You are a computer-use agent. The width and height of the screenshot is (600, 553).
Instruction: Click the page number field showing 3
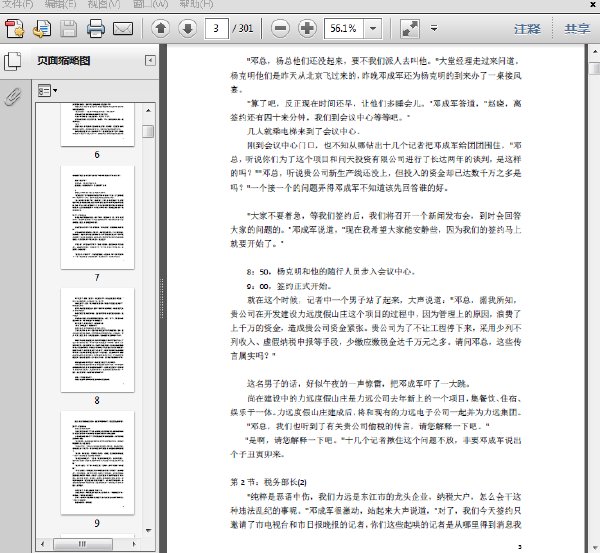click(217, 29)
